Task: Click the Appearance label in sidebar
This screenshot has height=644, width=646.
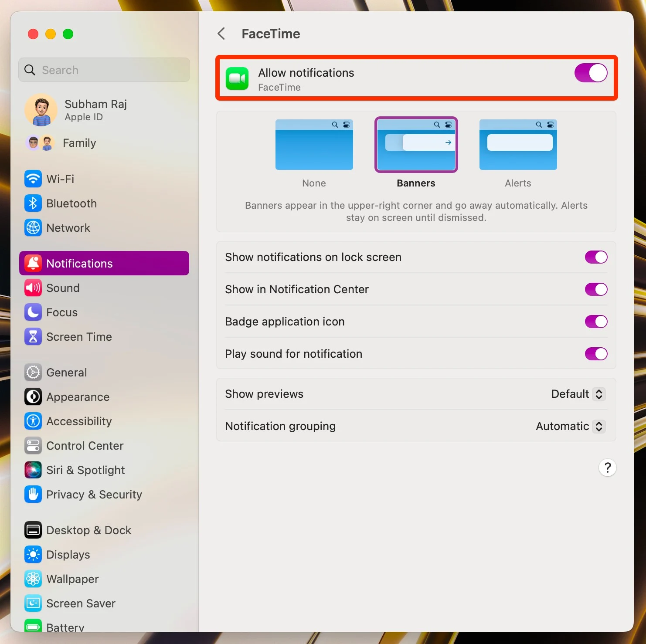Action: tap(78, 397)
